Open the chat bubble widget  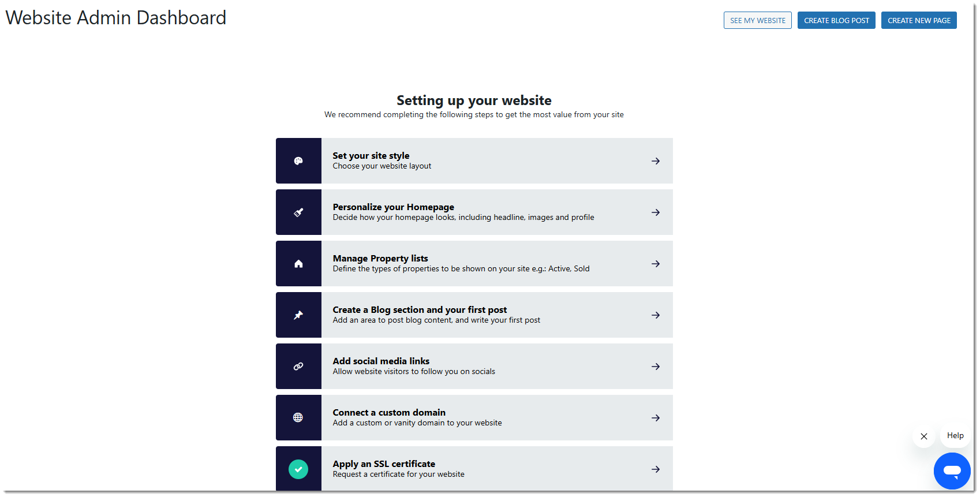click(952, 471)
